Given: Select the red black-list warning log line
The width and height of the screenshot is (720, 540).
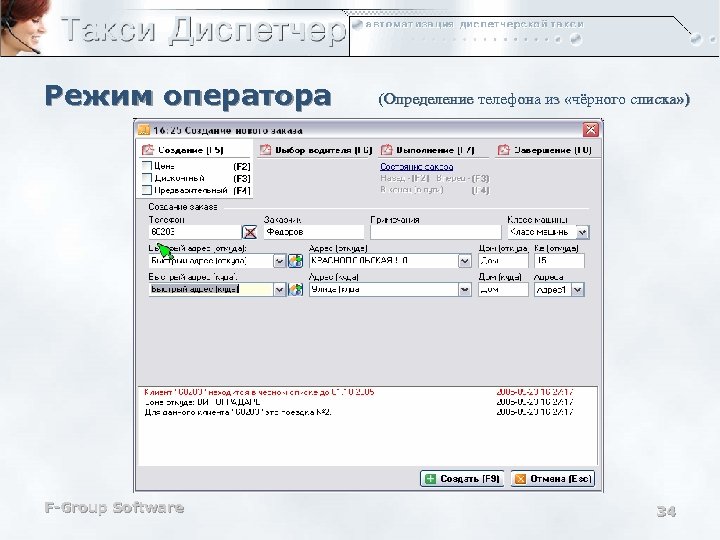Looking at the screenshot, I should pyautogui.click(x=358, y=392).
